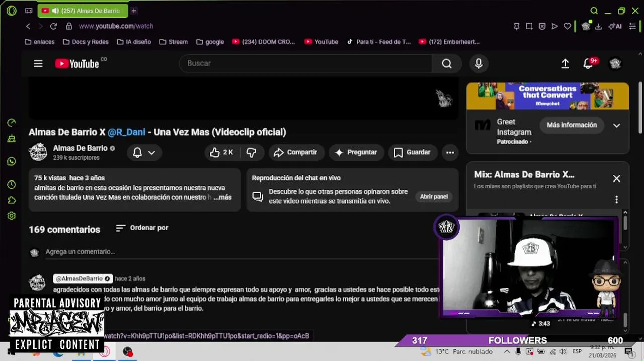Image resolution: width=644 pixels, height=361 pixels.
Task: Open Para ti - Feed de T... bookmark
Action: (x=379, y=42)
